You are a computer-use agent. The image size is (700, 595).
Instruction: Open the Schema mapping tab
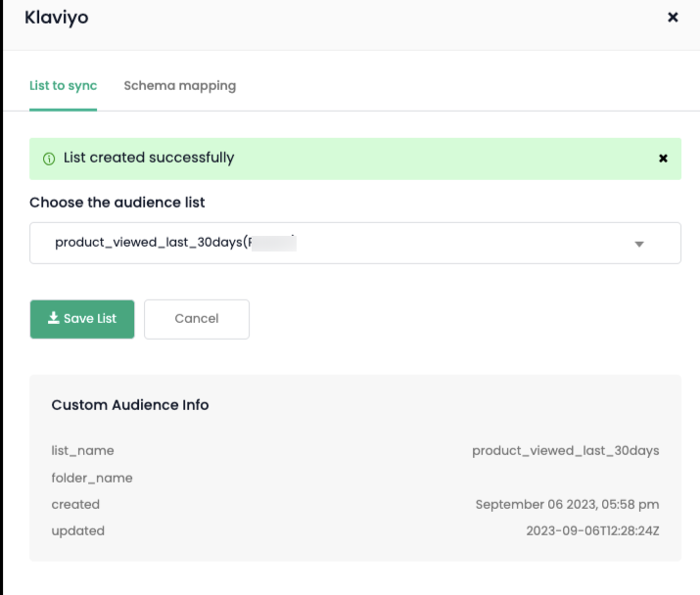tap(180, 86)
